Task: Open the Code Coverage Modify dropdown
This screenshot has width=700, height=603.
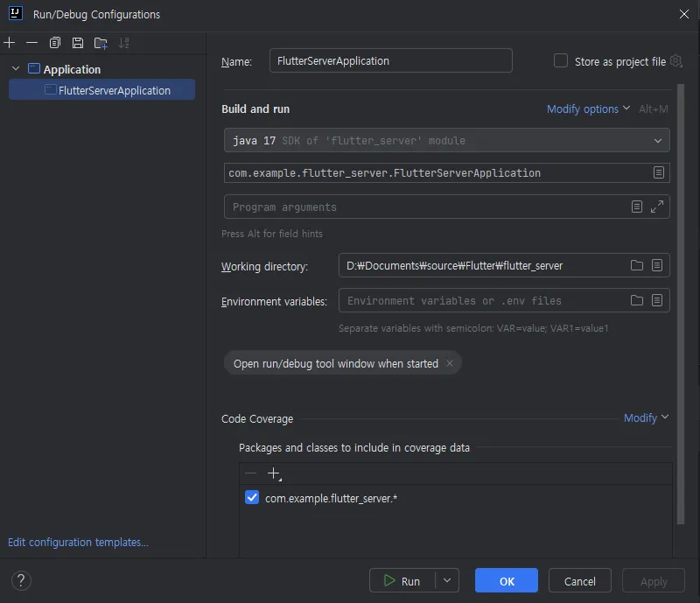Action: 646,418
